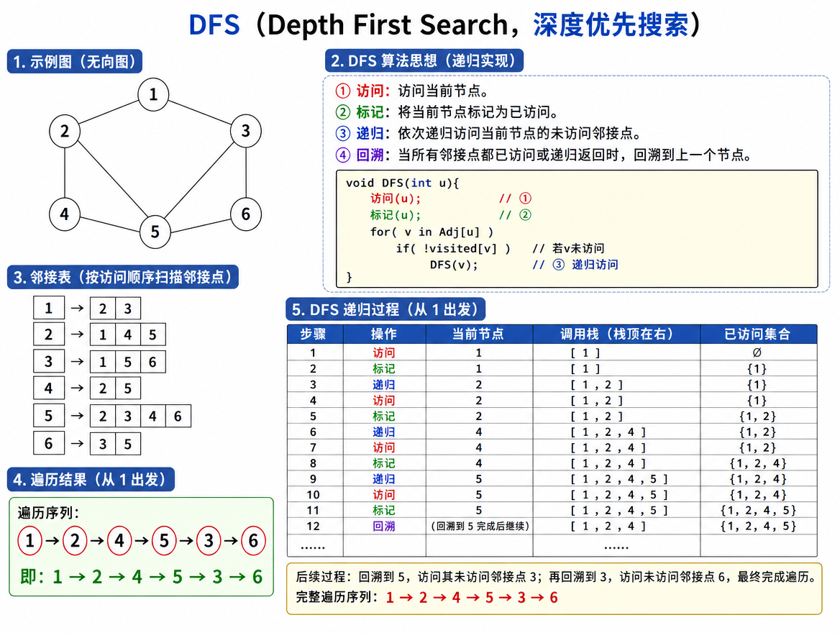Viewport: 840px width, 633px height.
Task: Select neighbor cell 4 in adjacency row 2
Action: [x=127, y=335]
